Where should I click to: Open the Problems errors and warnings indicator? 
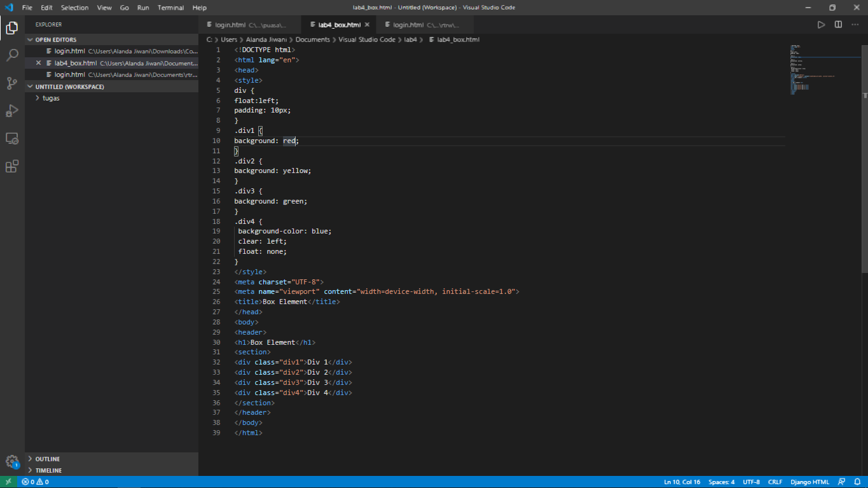(x=35, y=482)
